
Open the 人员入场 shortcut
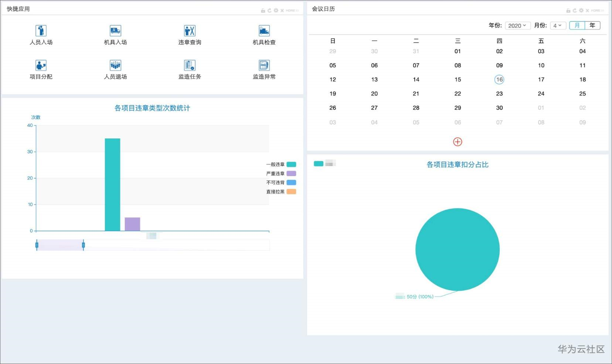pyautogui.click(x=41, y=35)
